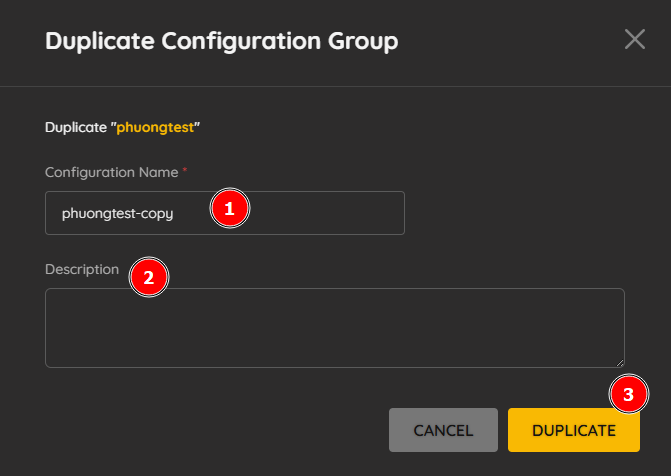The height and width of the screenshot is (476, 671).
Task: Click the "Description" field label
Action: pyautogui.click(x=82, y=269)
